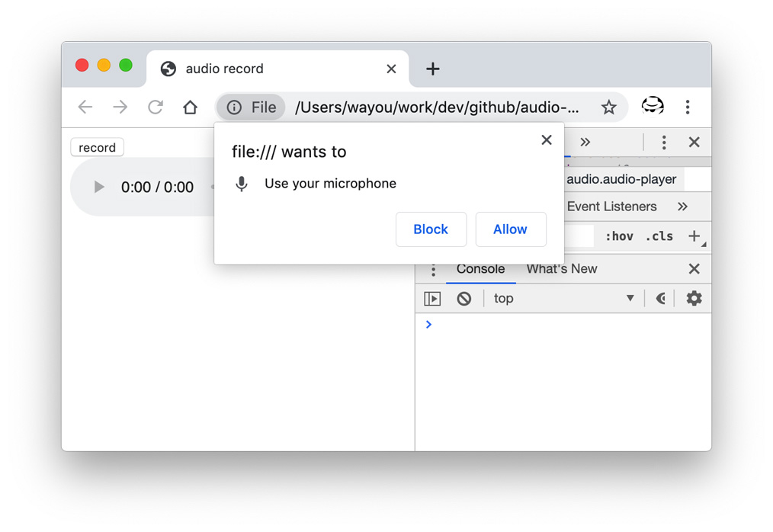
Task: Switch to the What's New tab
Action: coord(562,269)
